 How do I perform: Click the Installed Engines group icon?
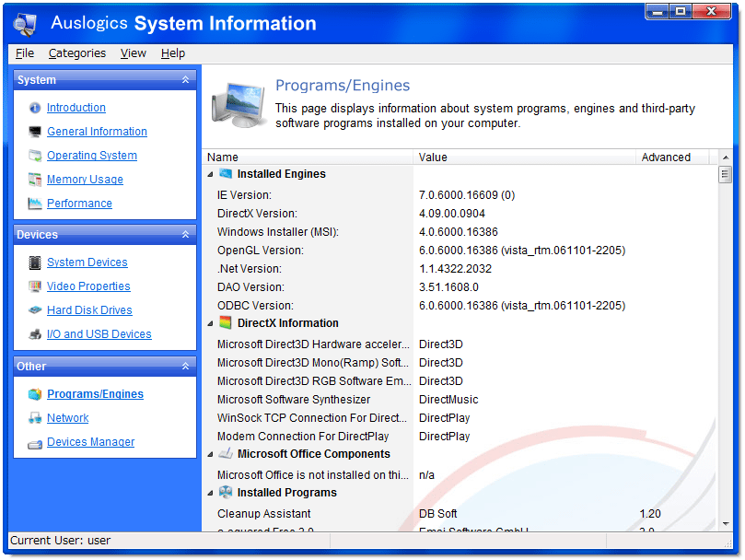(226, 174)
